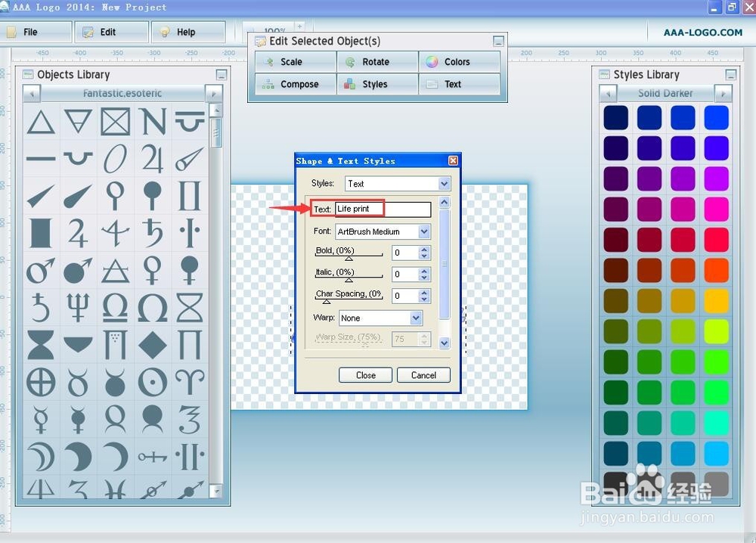Select the filled Mars symbol
This screenshot has width=756, height=543.
tap(78, 271)
